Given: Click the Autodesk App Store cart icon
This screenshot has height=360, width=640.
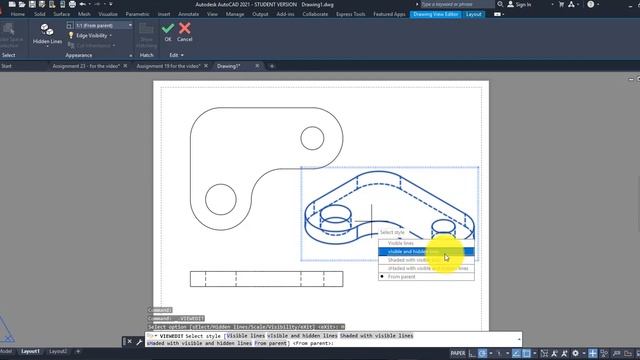Looking at the screenshot, I should point(561,4).
